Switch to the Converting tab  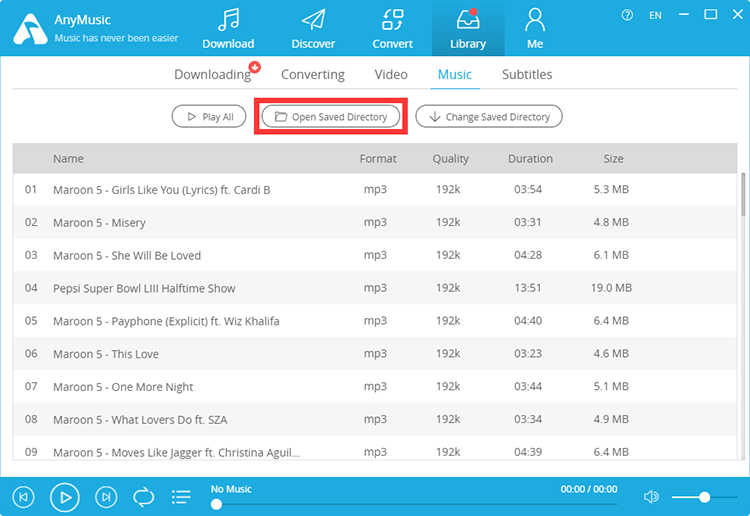[313, 75]
